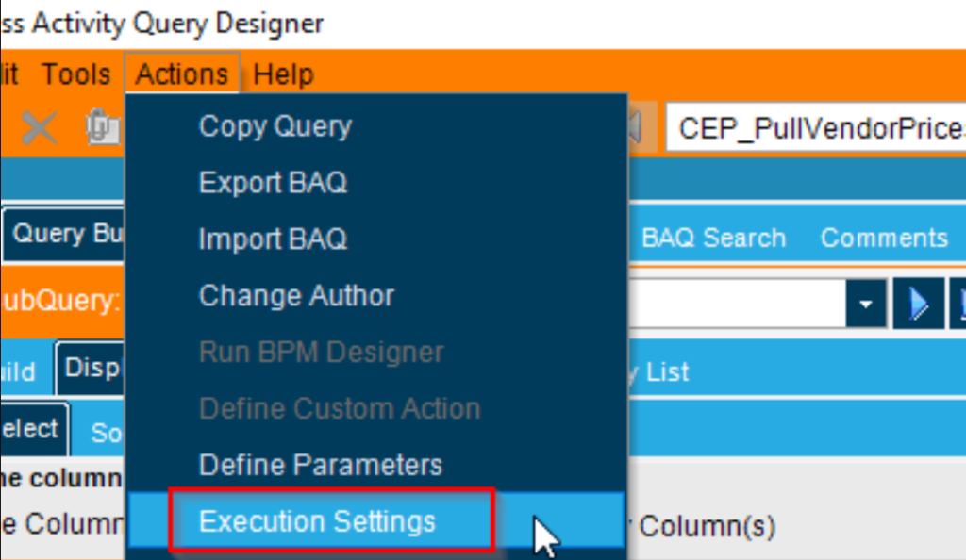Click the CEP_PullVendorPrice query ID field
This screenshot has width=966, height=560.
click(816, 128)
